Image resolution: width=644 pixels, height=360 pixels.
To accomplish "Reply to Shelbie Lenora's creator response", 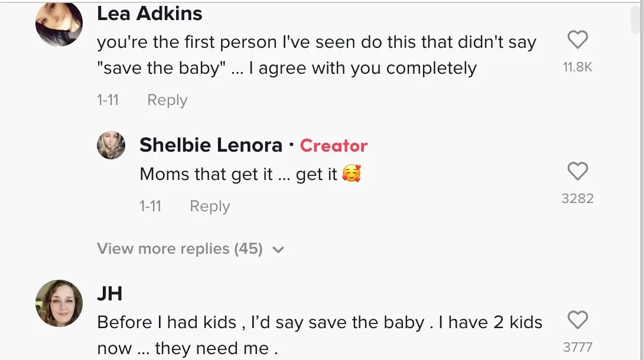I will (x=210, y=206).
